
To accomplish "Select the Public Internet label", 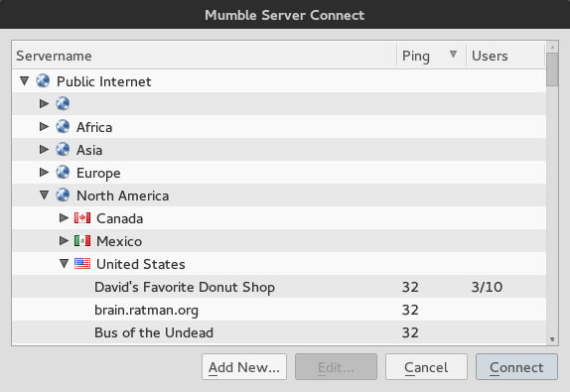I will [x=104, y=81].
